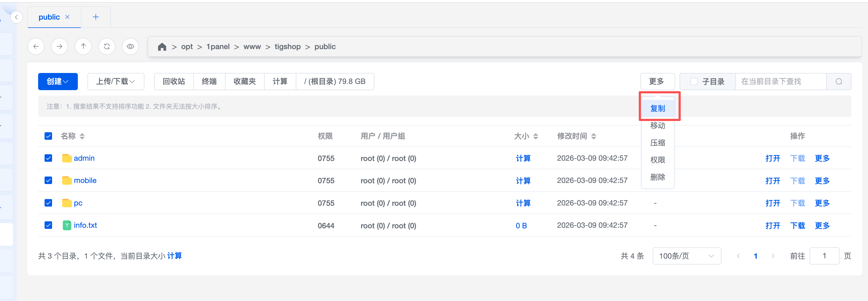The width and height of the screenshot is (868, 301).
Task: Enable the 子目录 subdirectory checkbox
Action: point(694,82)
